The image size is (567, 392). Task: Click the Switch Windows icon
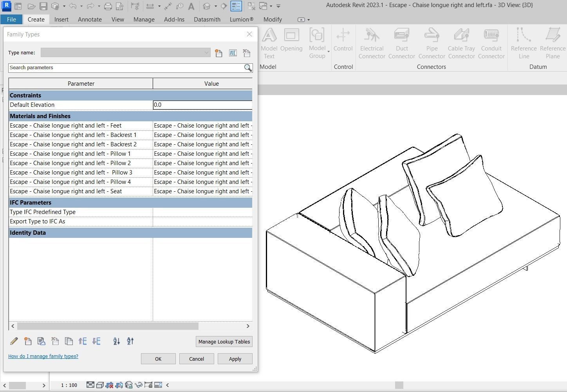tap(263, 6)
